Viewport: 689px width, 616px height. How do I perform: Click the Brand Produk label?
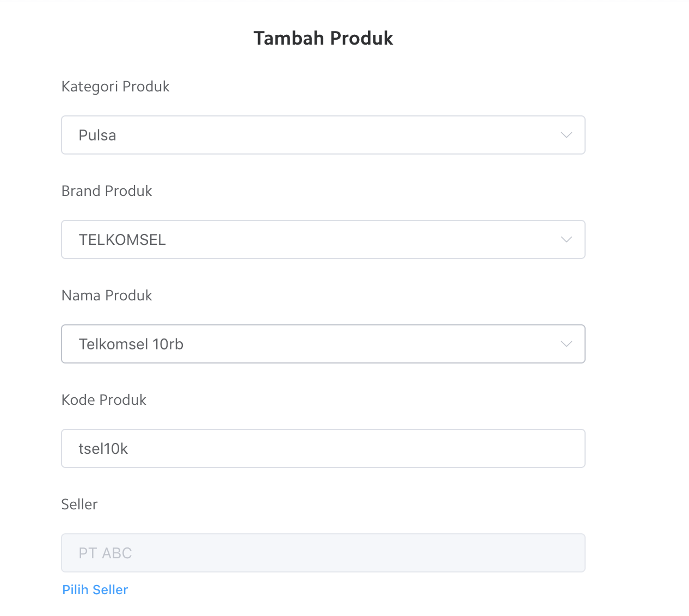[107, 191]
